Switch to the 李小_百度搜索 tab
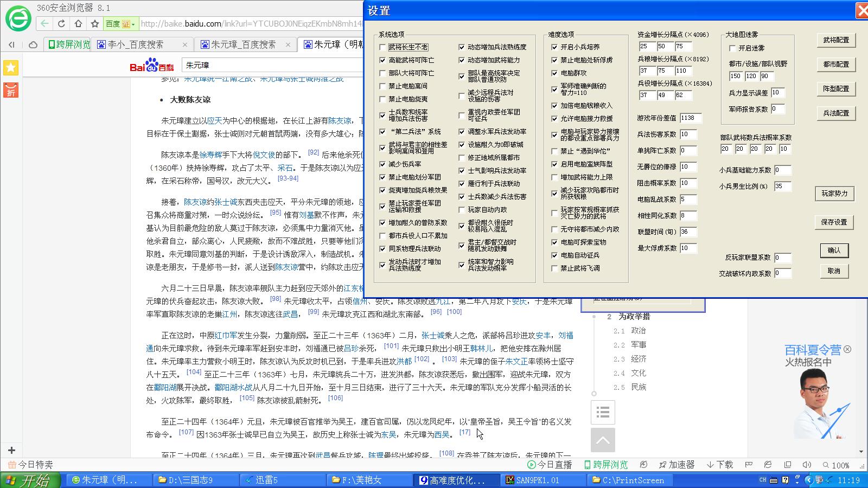The width and height of the screenshot is (868, 488). tap(136, 44)
